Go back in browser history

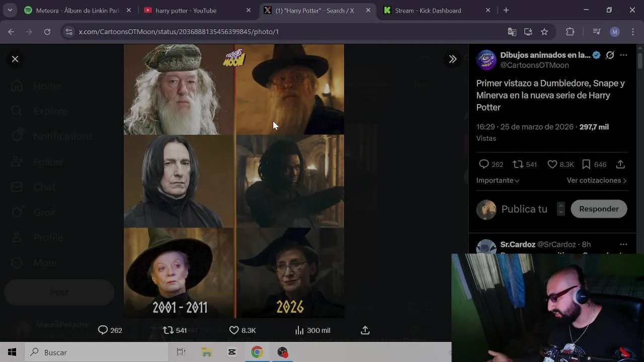click(x=11, y=32)
